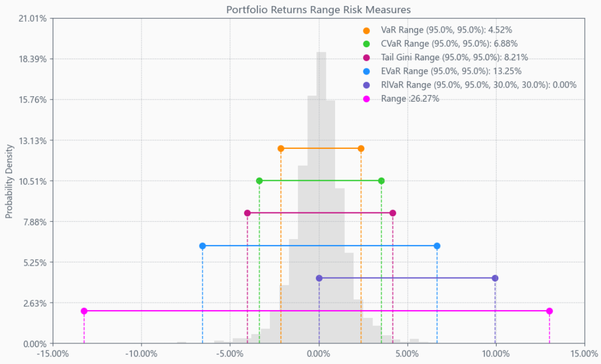
Task: Select the Tail Gini Range legend dot
Action: [x=367, y=58]
